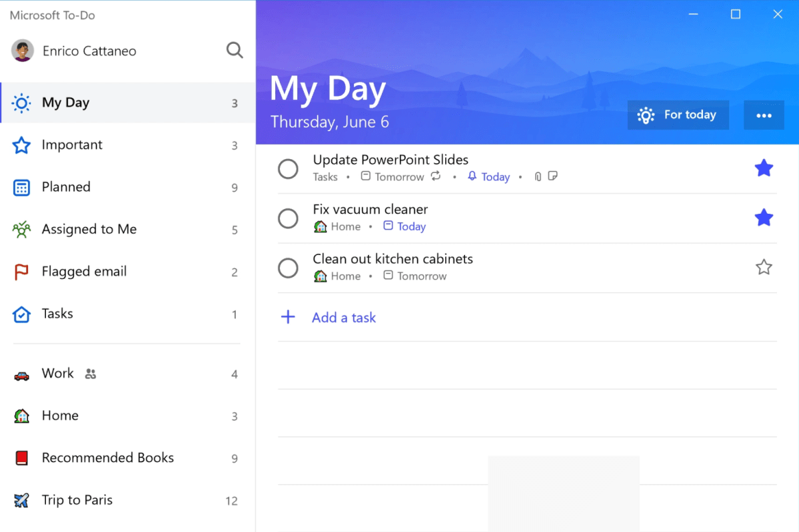Open search with the magnifier icon
This screenshot has height=532, width=799.
235,50
